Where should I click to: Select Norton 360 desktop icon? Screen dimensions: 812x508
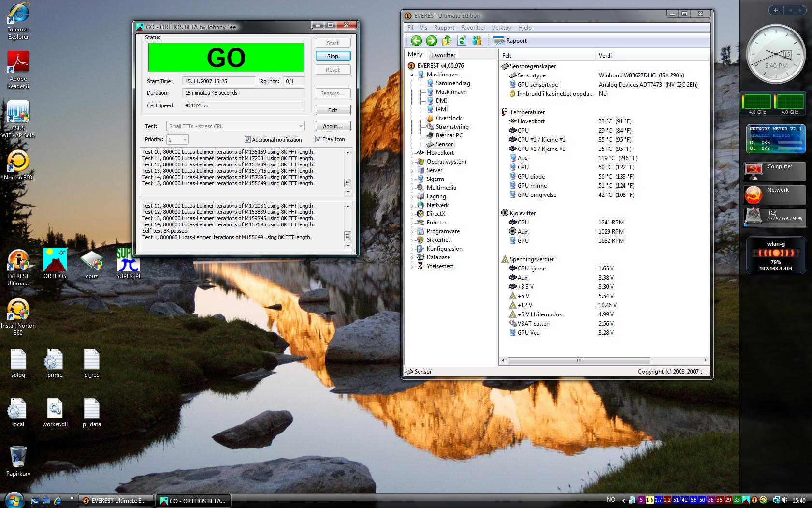[x=18, y=165]
